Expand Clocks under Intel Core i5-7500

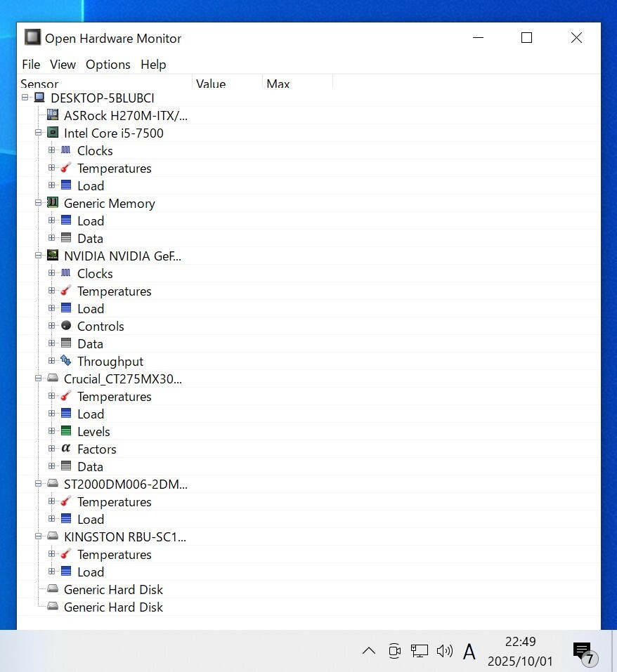click(x=51, y=150)
